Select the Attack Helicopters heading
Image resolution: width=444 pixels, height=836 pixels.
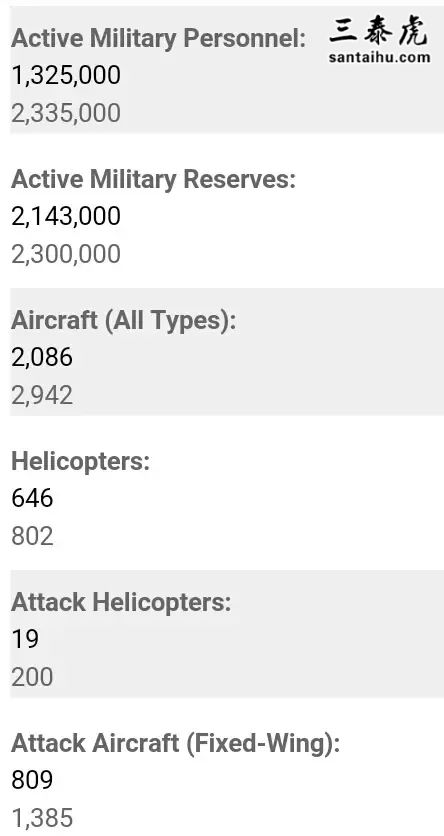[x=121, y=602]
